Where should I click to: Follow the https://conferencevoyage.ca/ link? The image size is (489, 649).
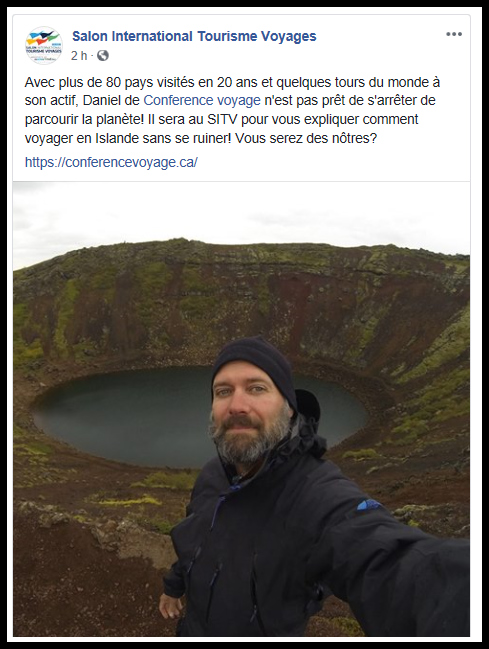pos(111,162)
